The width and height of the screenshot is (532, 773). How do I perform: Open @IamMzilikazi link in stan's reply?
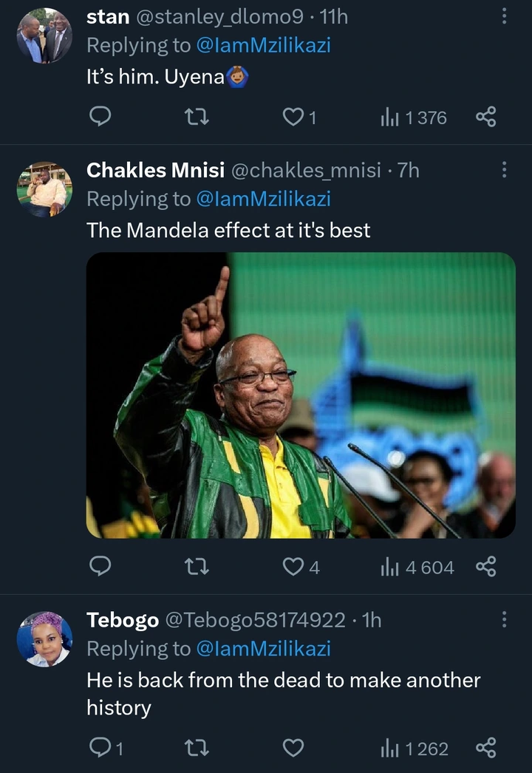coord(263,45)
